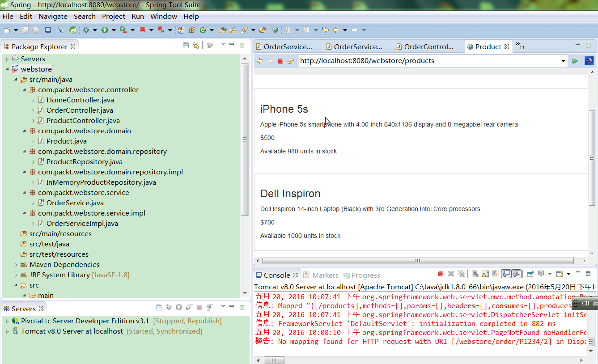The width and height of the screenshot is (598, 364).
Task: Stop the server in Servers view
Action: [x=200, y=307]
